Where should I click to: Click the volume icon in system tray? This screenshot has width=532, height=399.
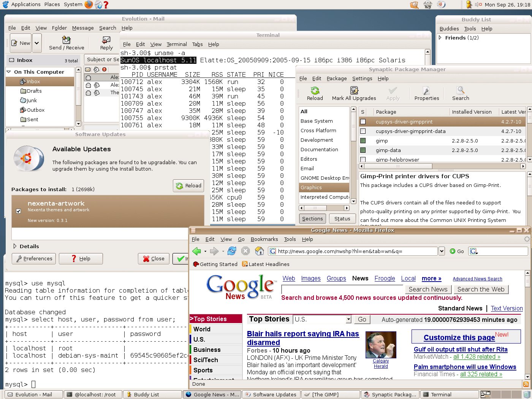(x=478, y=5)
